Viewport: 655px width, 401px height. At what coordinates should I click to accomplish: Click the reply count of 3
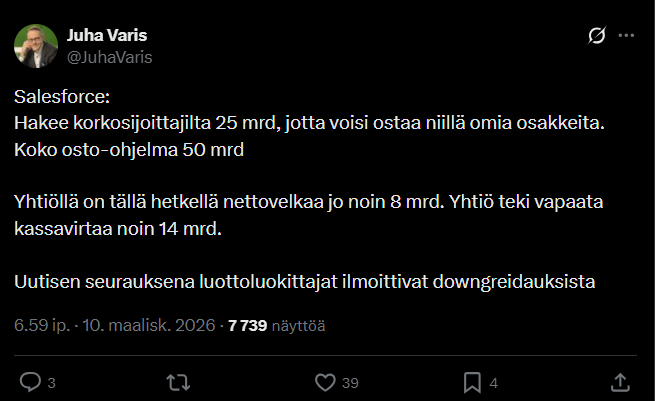coord(51,382)
